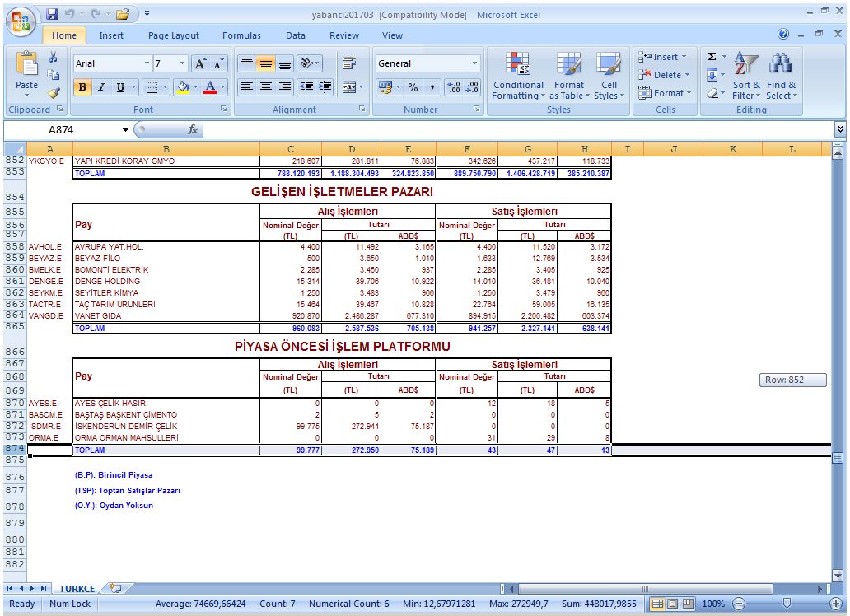This screenshot has width=850, height=616.
Task: Click the Paste clipboard icon
Action: [26, 64]
